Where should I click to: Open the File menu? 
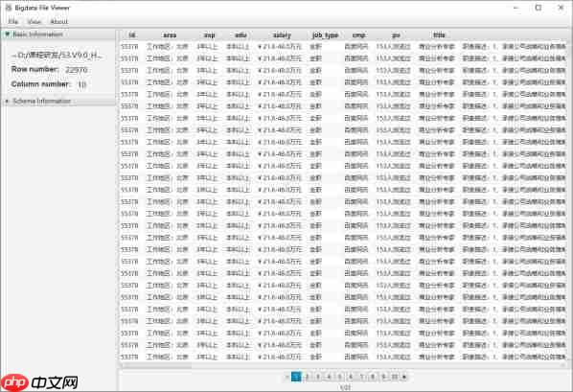(13, 22)
